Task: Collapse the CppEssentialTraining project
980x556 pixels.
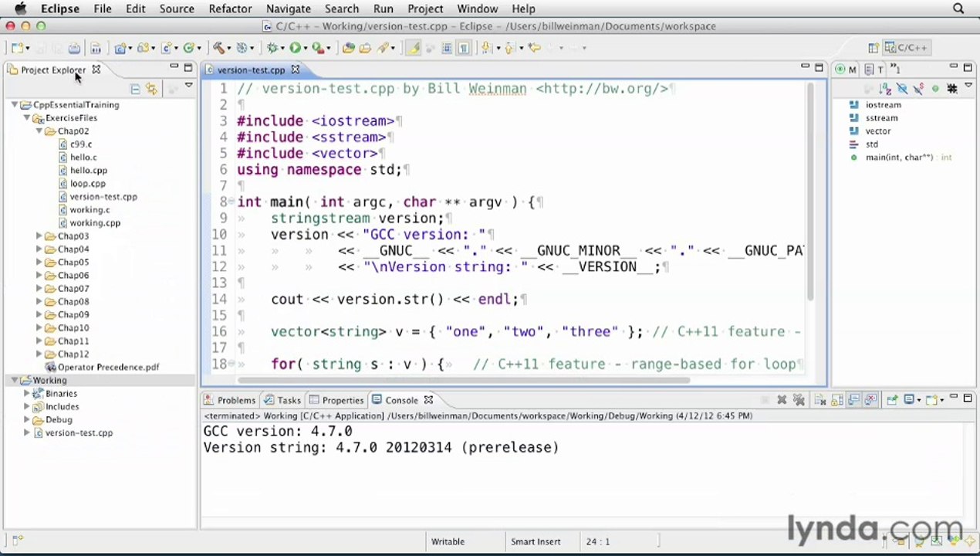Action: [x=14, y=105]
